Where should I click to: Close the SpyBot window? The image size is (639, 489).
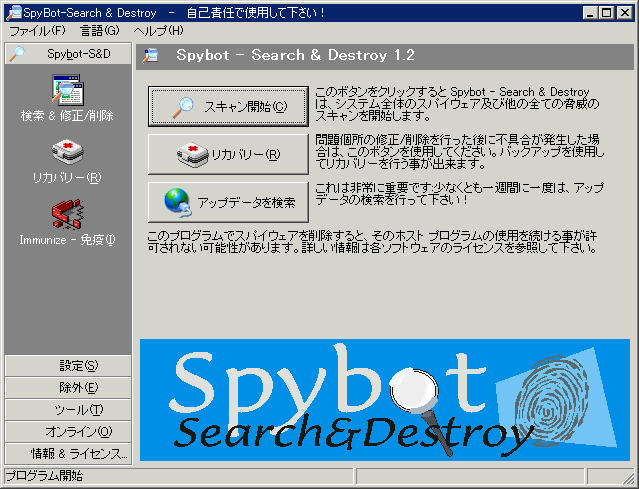click(624, 13)
